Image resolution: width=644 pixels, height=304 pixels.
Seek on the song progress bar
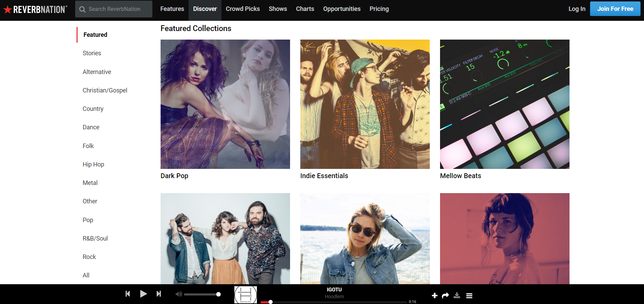pyautogui.click(x=333, y=302)
